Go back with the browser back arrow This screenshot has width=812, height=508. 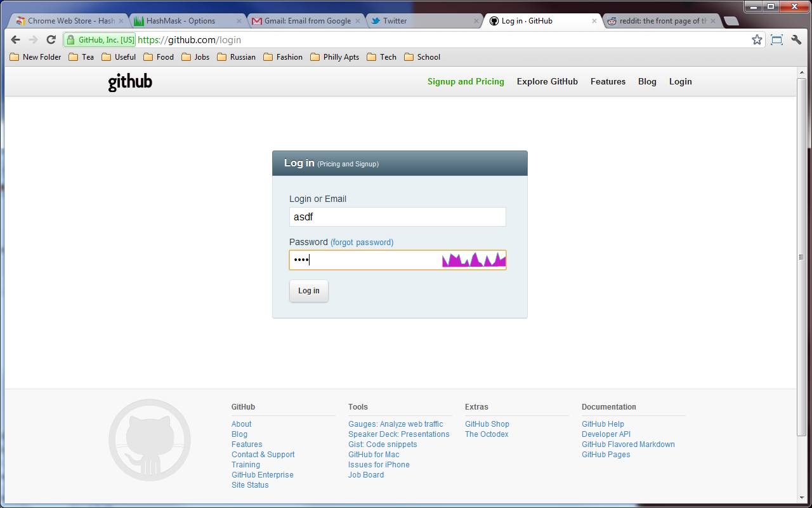point(16,39)
